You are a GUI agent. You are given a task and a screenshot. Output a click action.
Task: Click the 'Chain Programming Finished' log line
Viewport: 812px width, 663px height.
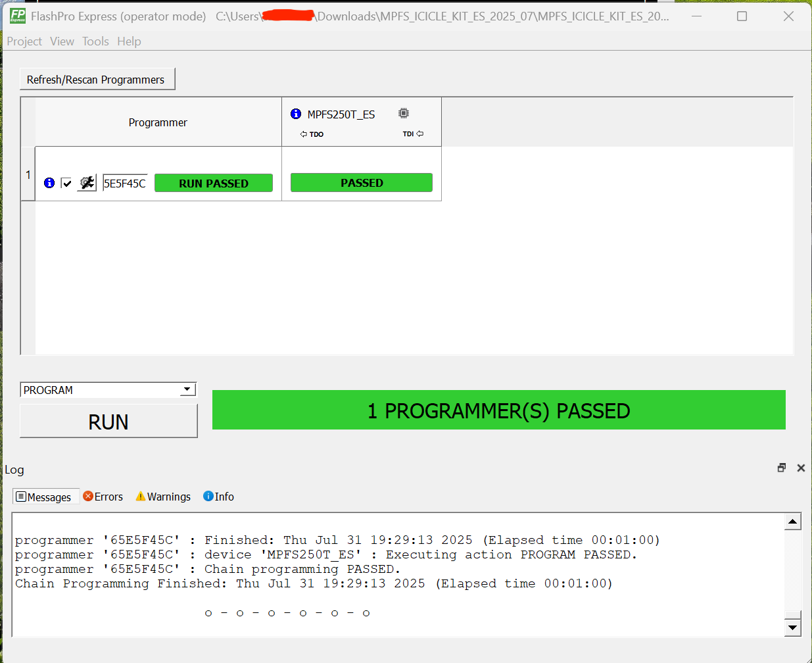[314, 583]
